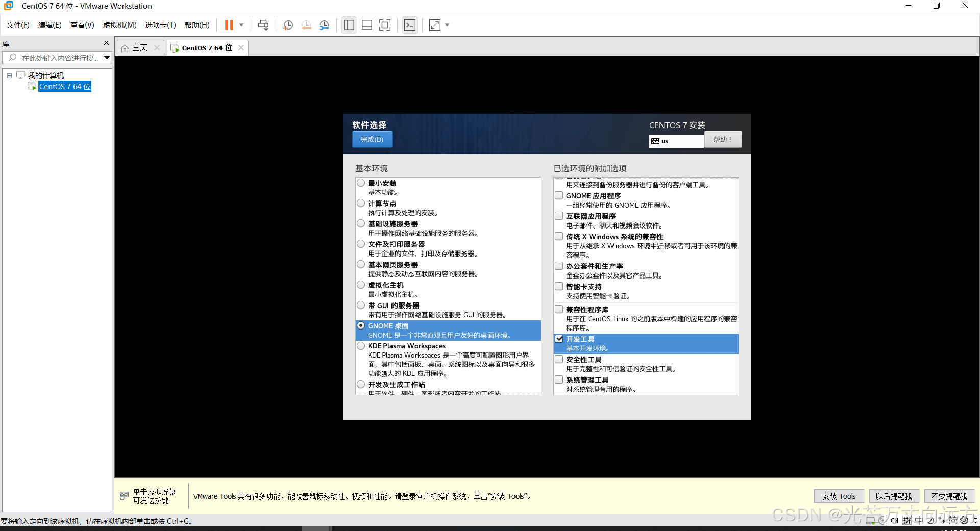Image resolution: width=980 pixels, height=531 pixels.
Task: Click the 以后提醒我 button
Action: [x=894, y=496]
